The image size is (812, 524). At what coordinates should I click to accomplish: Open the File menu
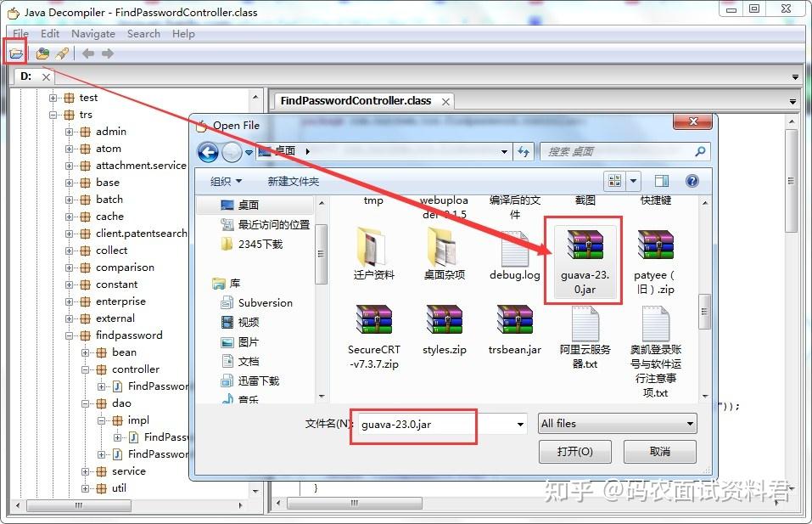coord(20,34)
